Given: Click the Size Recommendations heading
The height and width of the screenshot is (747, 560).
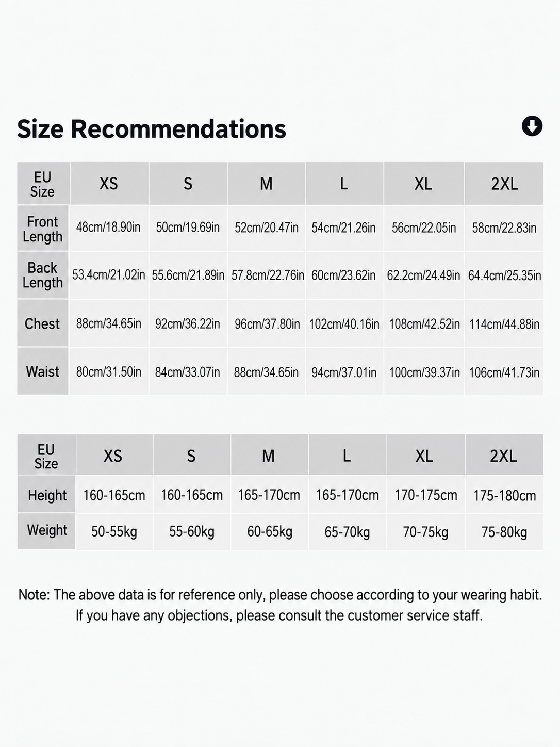Looking at the screenshot, I should (152, 129).
